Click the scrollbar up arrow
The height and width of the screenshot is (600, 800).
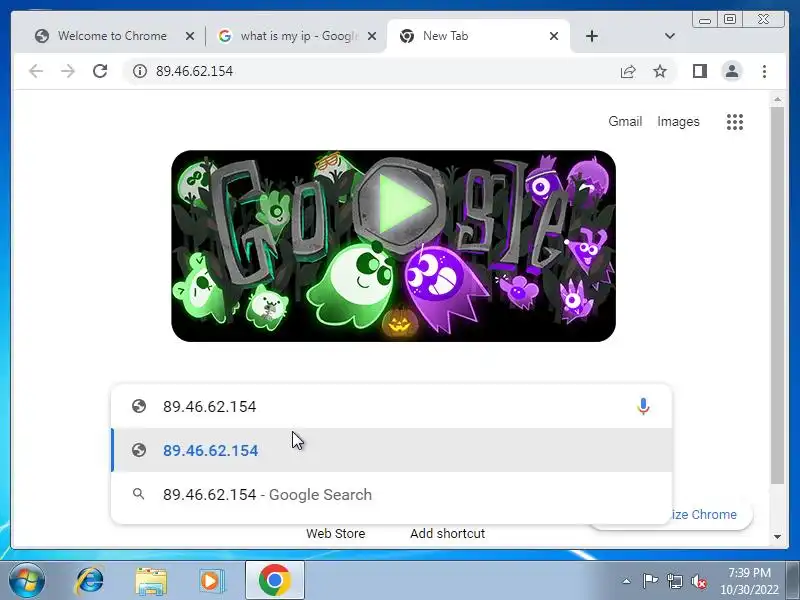[777, 99]
